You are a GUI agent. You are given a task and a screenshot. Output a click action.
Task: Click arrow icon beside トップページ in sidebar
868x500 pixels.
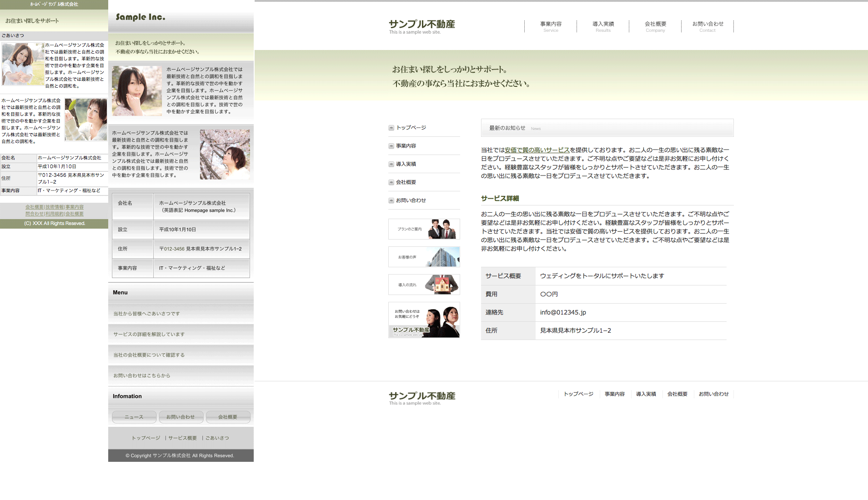[391, 128]
